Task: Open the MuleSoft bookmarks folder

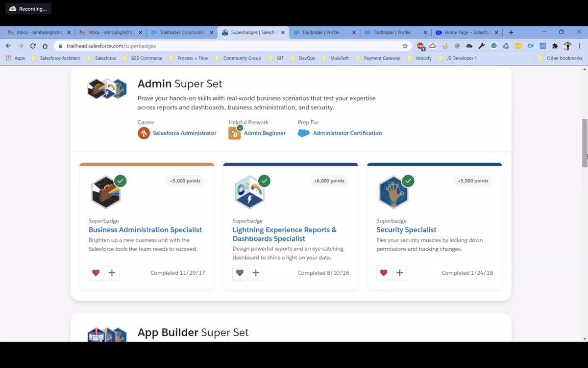Action: click(335, 58)
